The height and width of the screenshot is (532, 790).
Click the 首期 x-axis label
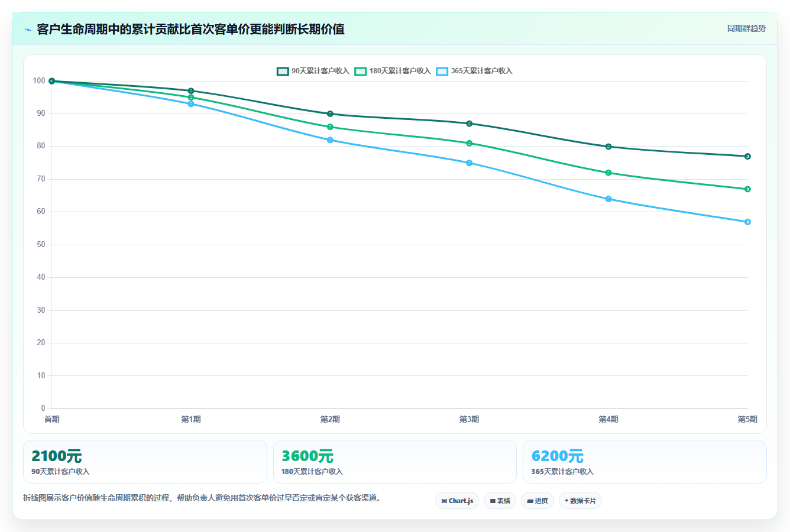[x=52, y=419]
